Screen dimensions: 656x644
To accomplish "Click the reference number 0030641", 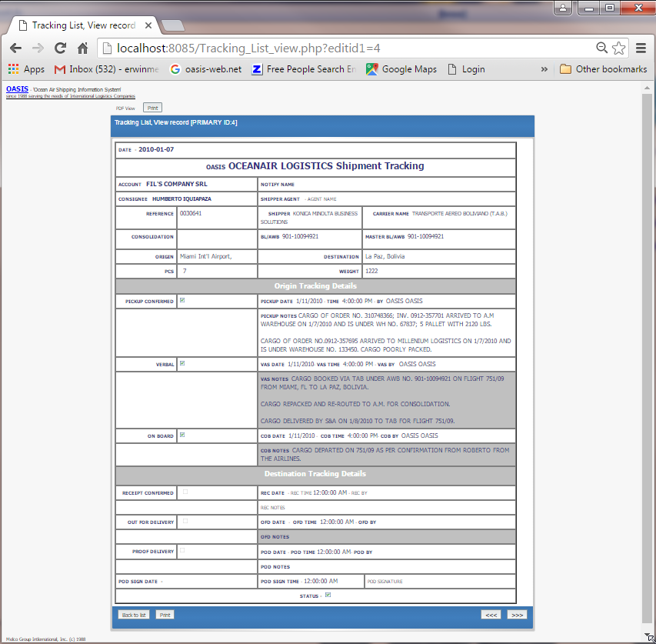I will 191,213.
